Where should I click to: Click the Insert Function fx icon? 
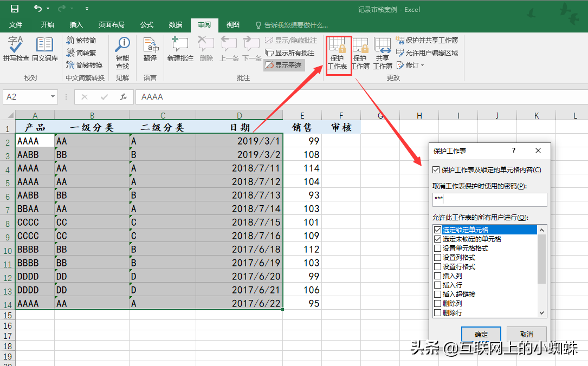pos(124,97)
